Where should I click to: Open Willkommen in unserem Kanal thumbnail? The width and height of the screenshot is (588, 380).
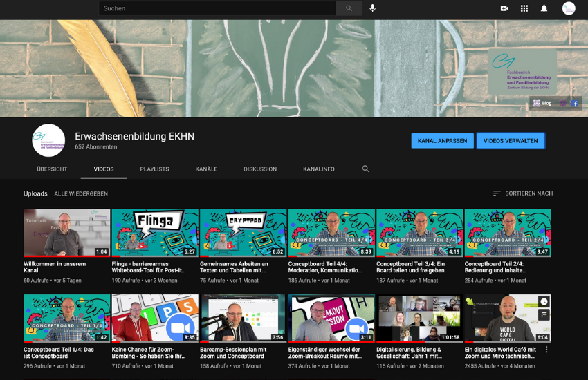point(66,233)
